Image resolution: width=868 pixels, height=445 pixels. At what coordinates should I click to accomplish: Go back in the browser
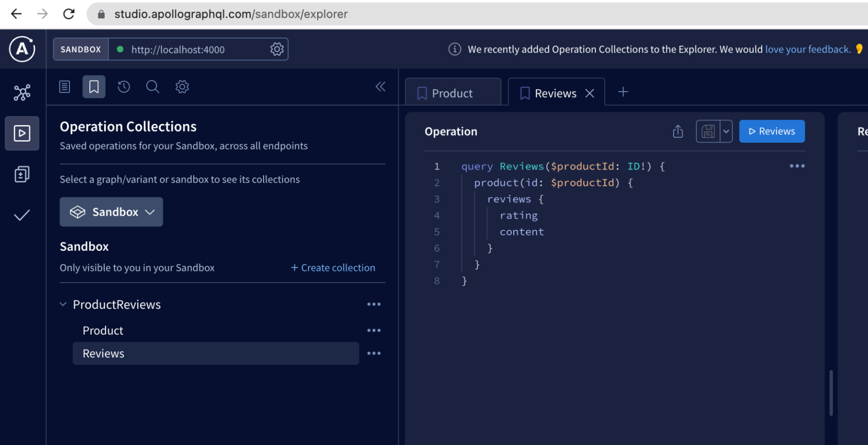coord(16,14)
